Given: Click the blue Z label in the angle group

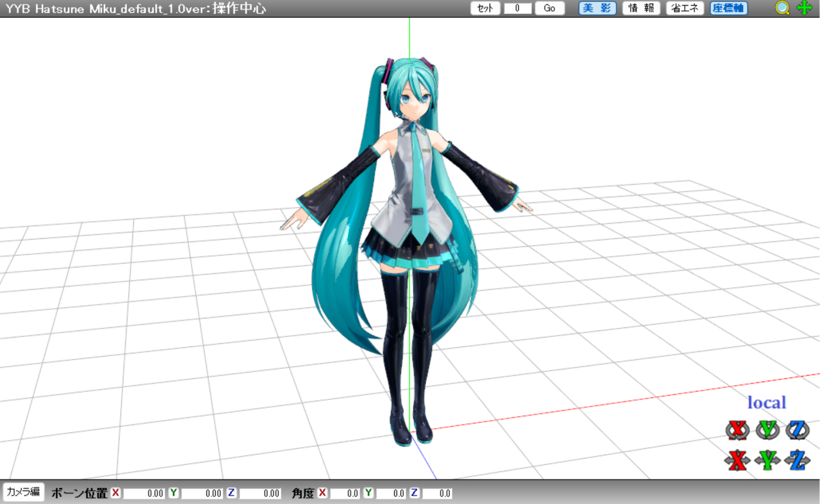Looking at the screenshot, I should click(414, 493).
